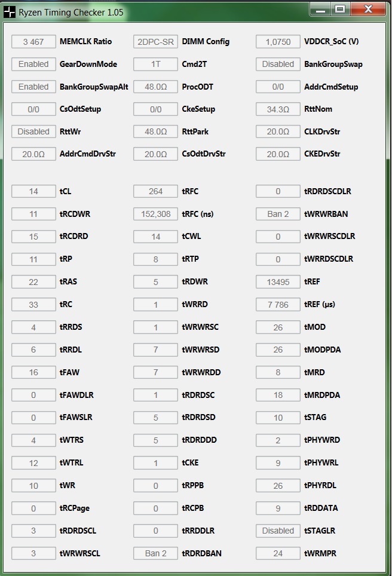
Task: Click the tWRWRSD value field
Action: coord(156,350)
